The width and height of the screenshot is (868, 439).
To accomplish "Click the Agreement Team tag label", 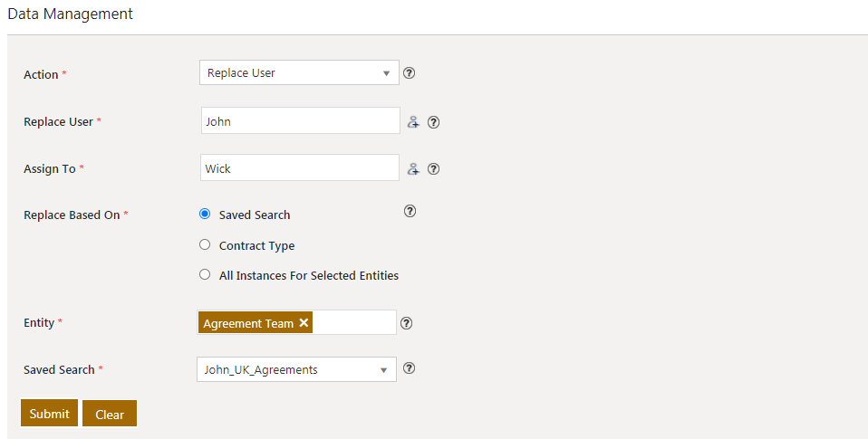I will click(x=248, y=323).
